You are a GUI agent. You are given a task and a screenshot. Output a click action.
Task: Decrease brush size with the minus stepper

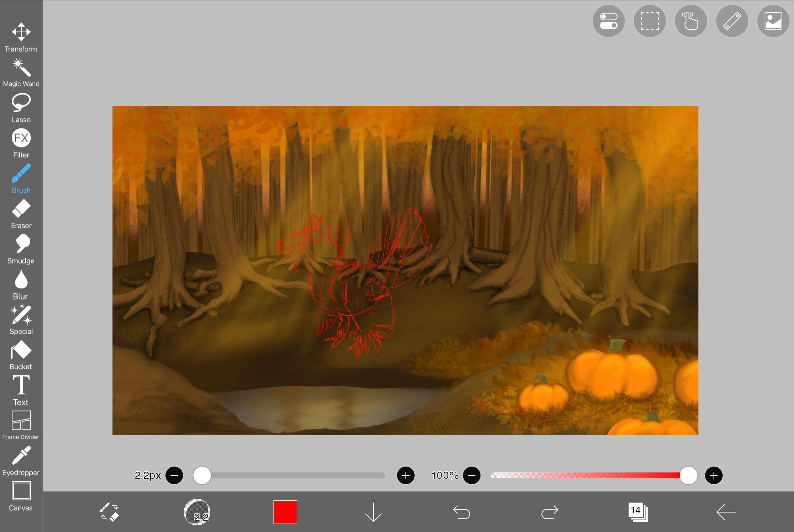[174, 475]
